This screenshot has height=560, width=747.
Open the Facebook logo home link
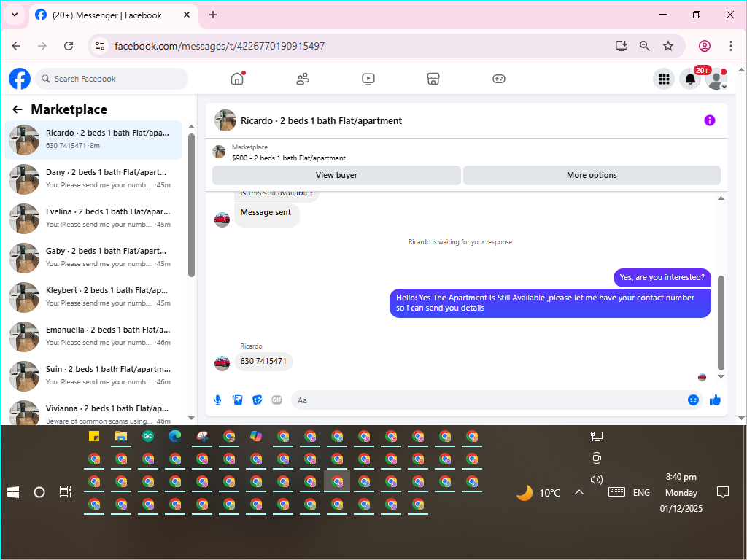click(x=20, y=79)
